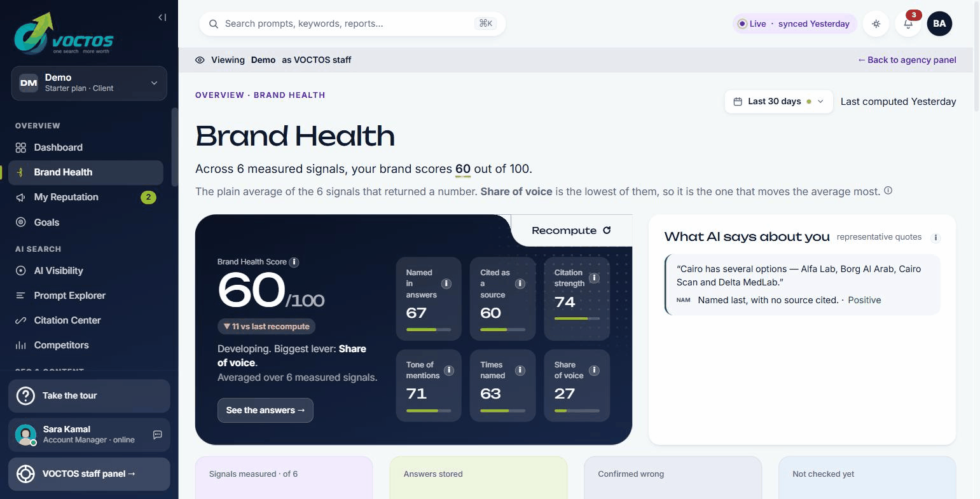Open chat with Sara Kamal
The width and height of the screenshot is (980, 499).
tap(158, 435)
